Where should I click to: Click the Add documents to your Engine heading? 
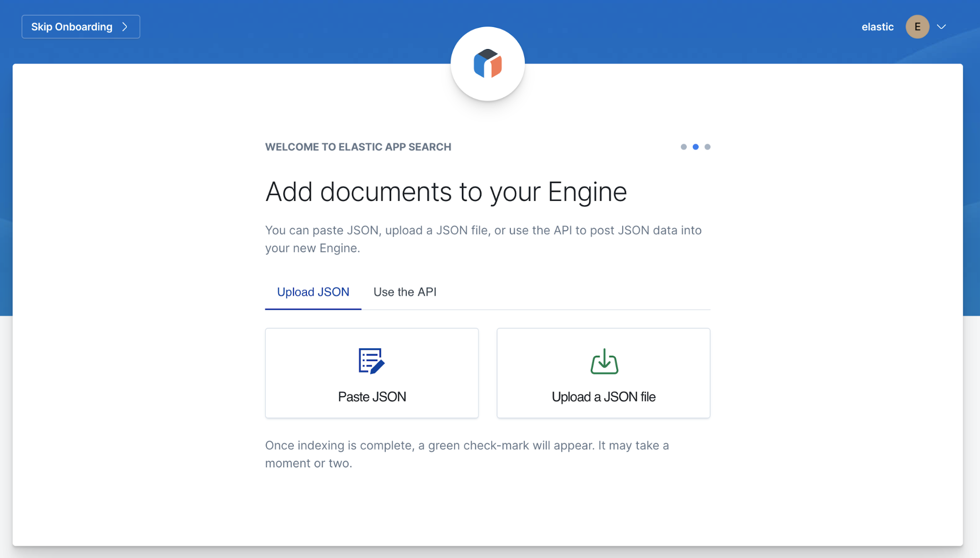tap(445, 191)
